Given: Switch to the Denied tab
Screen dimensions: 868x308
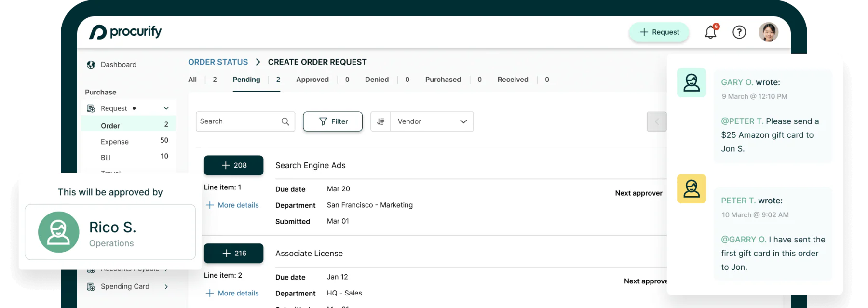Looking at the screenshot, I should (x=377, y=80).
